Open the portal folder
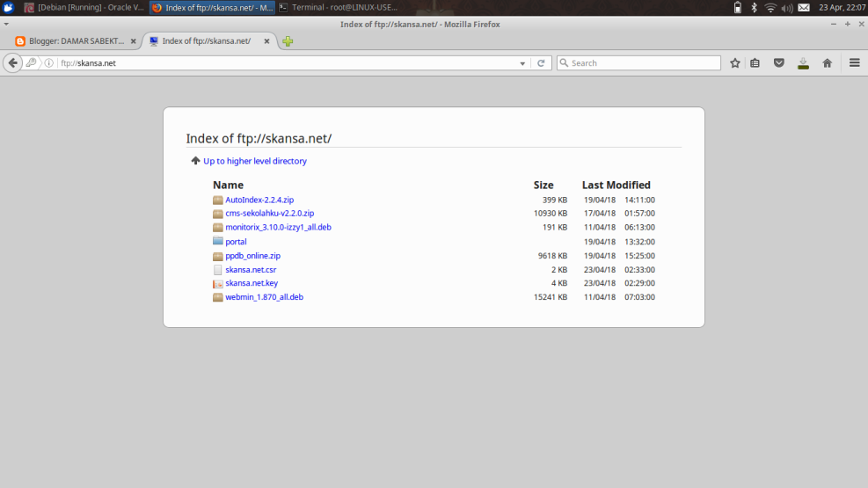The width and height of the screenshot is (868, 488). click(x=235, y=242)
